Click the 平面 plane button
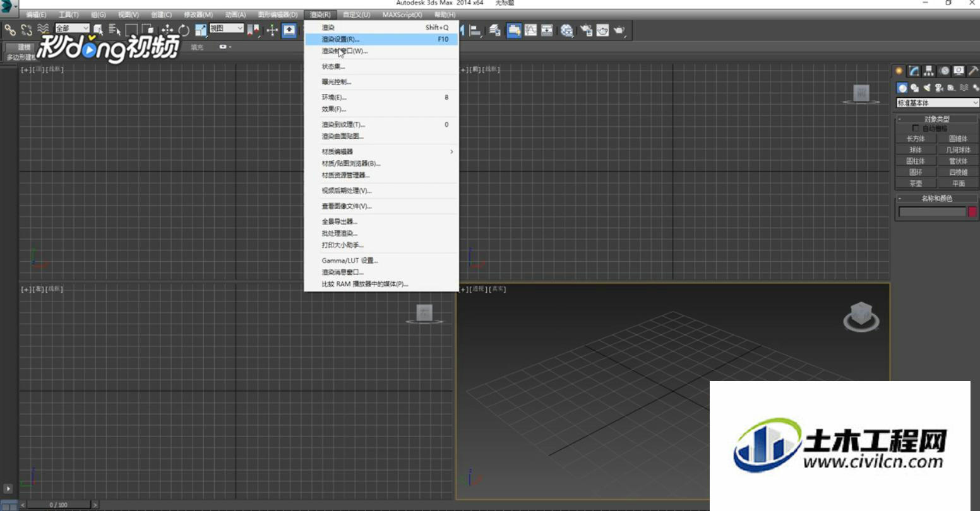980x511 pixels. click(x=958, y=184)
